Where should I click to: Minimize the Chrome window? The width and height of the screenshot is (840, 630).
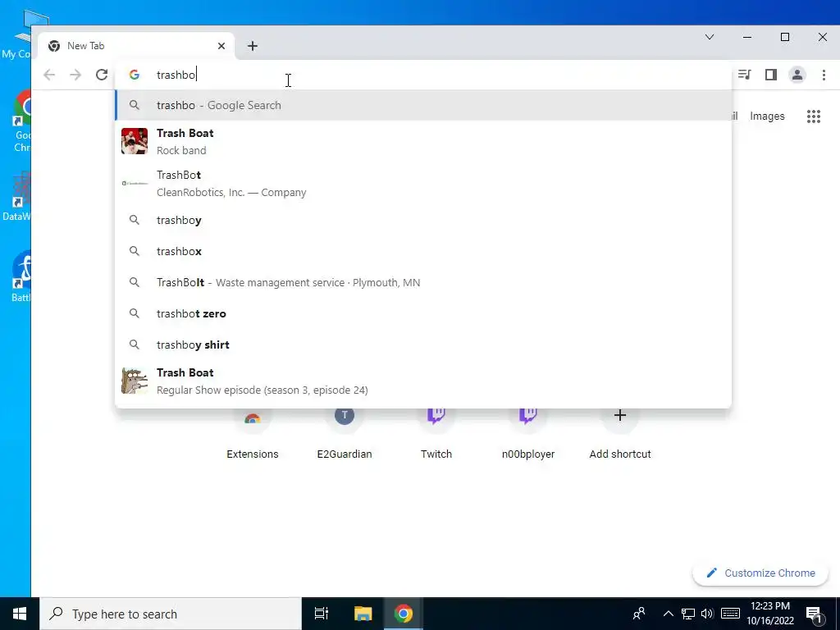pos(747,37)
